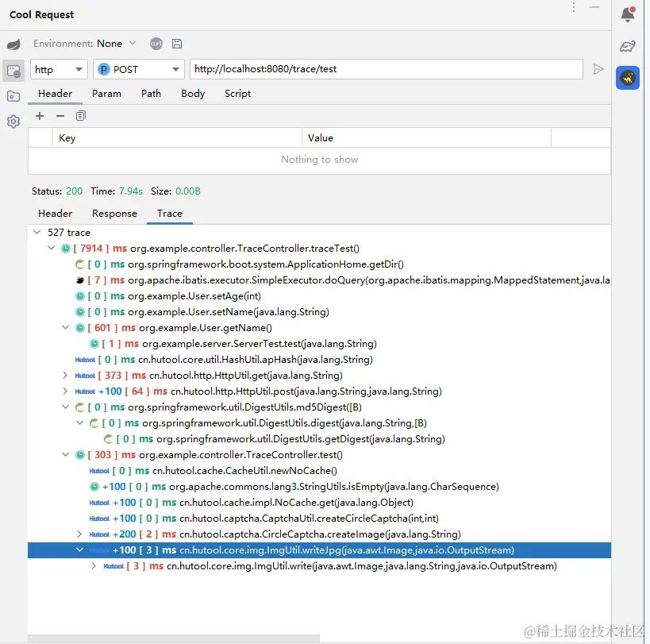This screenshot has height=644, width=650.
Task: Minimize the Cool Request tool window
Action: [x=594, y=7]
